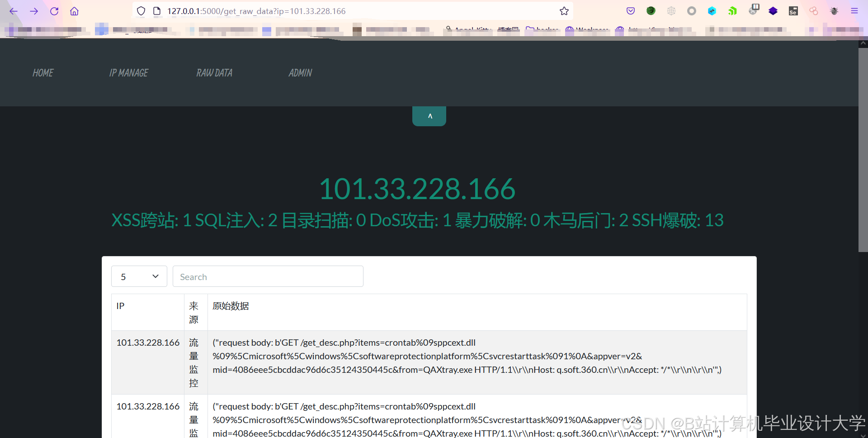Open the RAW DATA nav item

[x=214, y=73]
